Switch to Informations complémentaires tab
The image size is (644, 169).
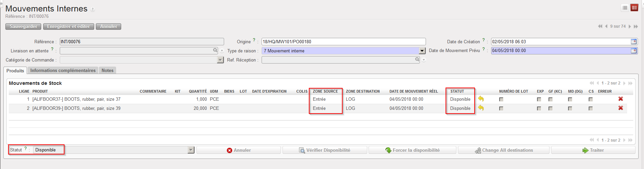click(x=63, y=70)
